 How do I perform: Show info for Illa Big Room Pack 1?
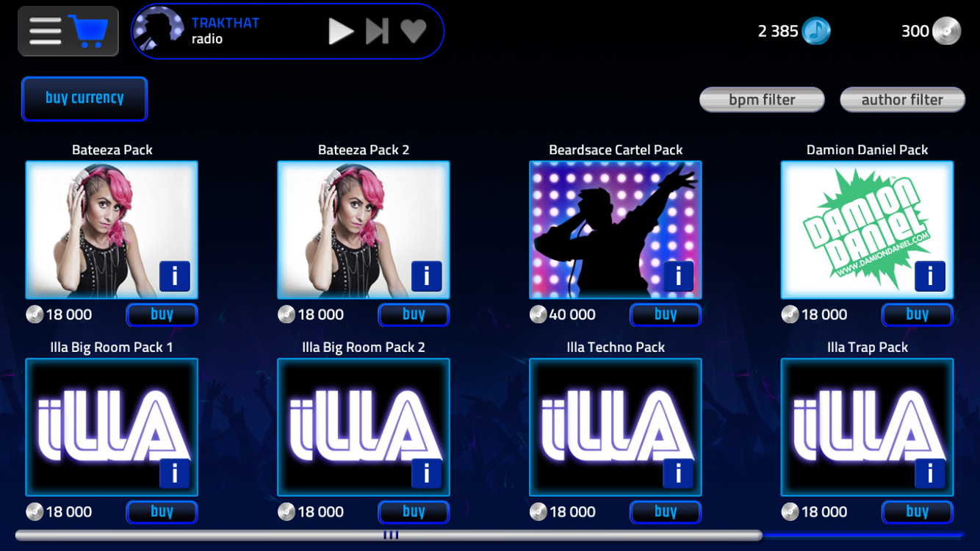pyautogui.click(x=175, y=474)
